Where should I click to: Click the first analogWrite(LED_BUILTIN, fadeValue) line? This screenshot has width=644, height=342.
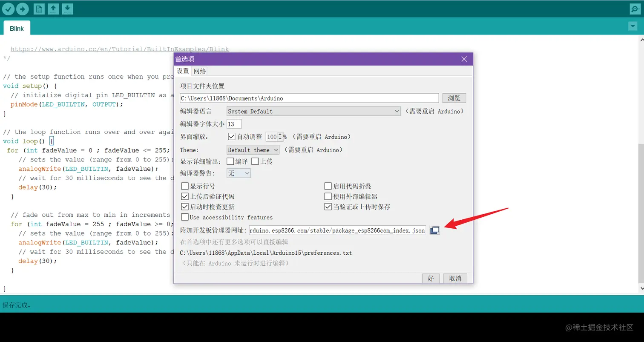pyautogui.click(x=88, y=169)
